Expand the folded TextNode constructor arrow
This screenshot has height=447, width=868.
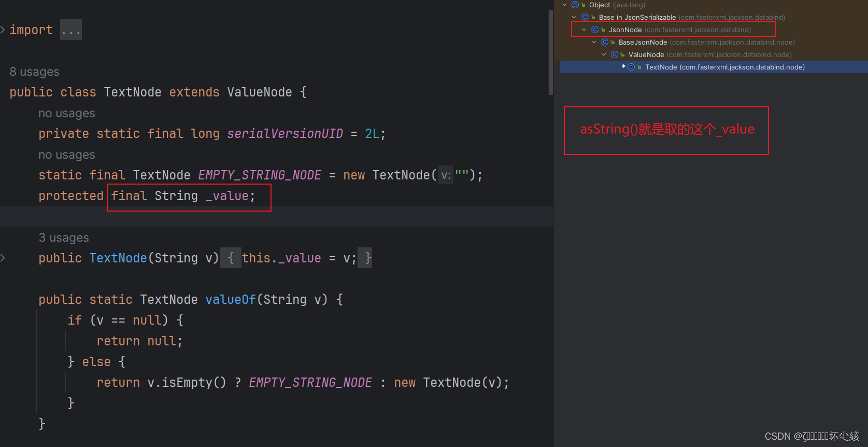click(x=3, y=258)
